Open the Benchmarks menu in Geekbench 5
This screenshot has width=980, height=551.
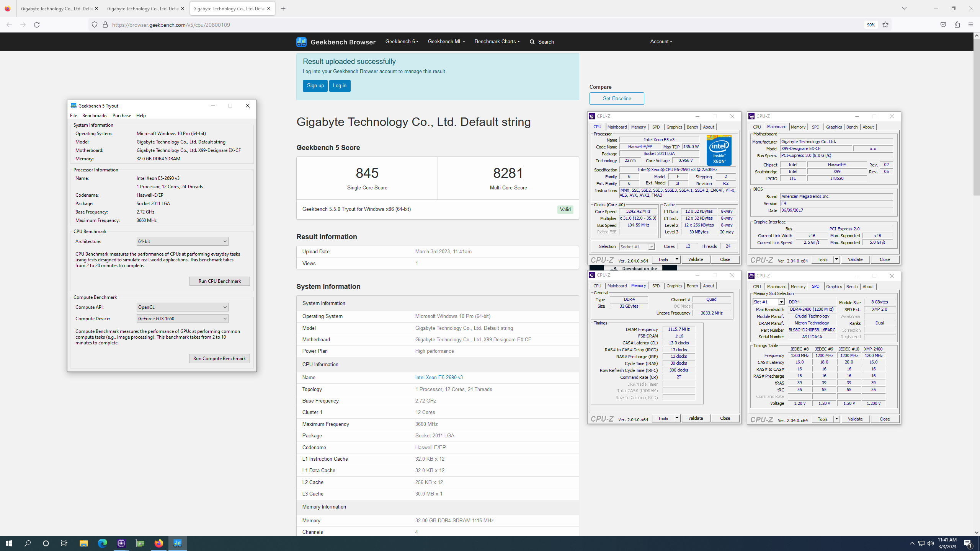click(x=95, y=116)
